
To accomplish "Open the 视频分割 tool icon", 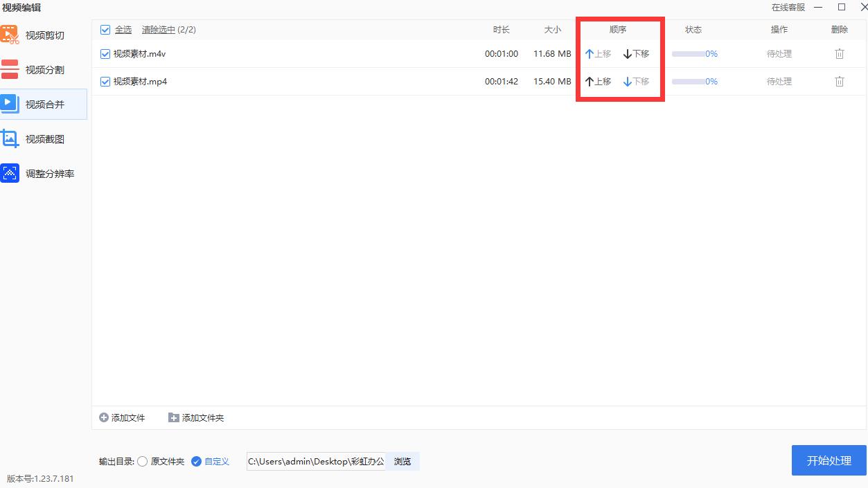I will (x=9, y=69).
